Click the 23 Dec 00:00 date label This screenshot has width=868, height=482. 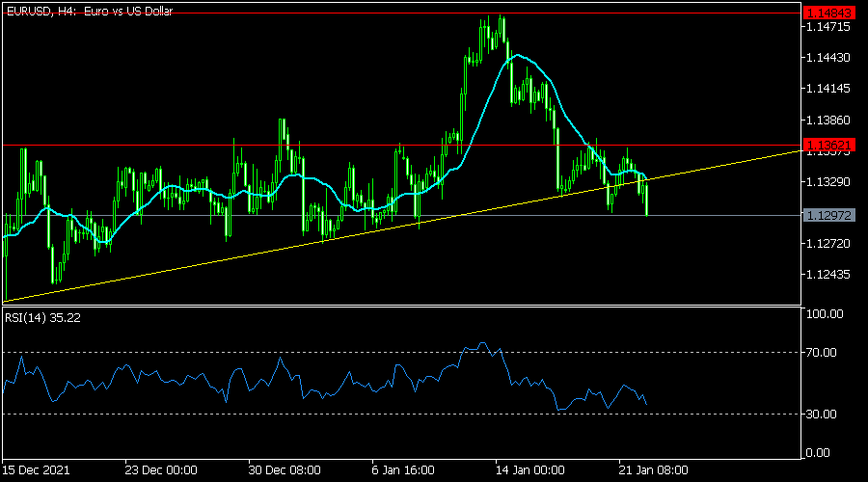[161, 470]
